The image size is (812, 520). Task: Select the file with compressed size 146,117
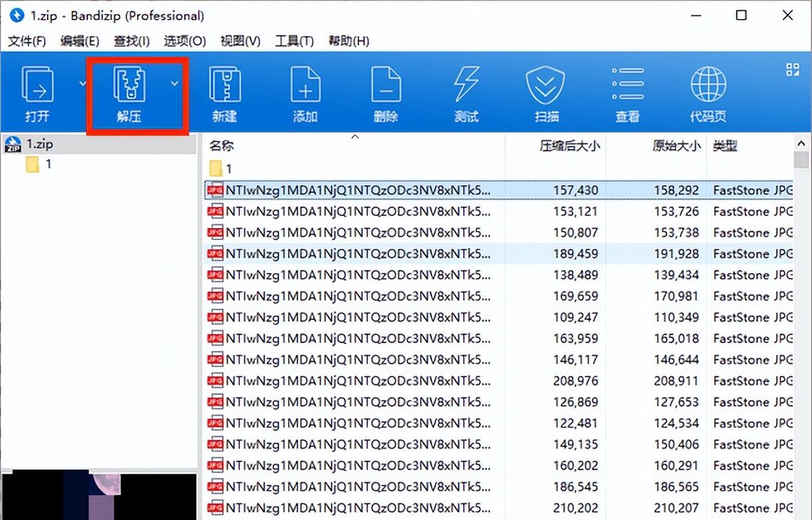[x=499, y=359]
